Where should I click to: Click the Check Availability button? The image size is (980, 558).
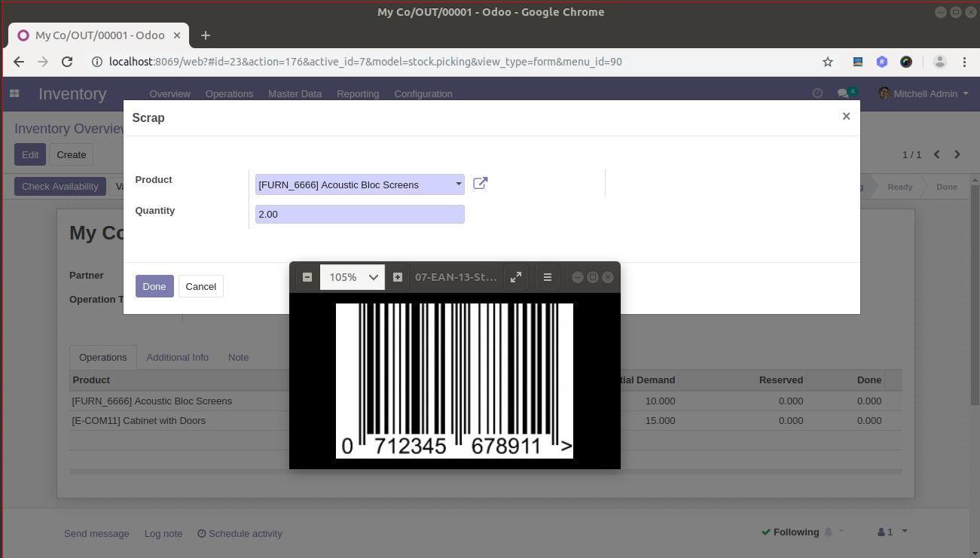[60, 187]
